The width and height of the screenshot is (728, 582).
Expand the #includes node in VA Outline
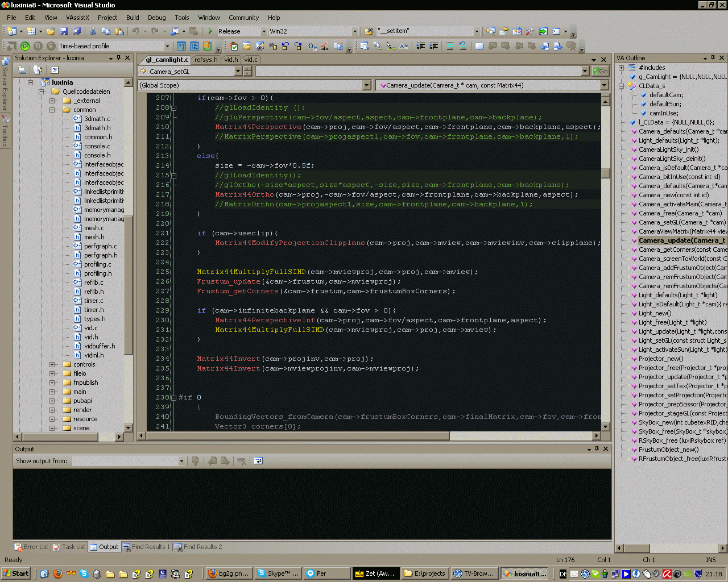point(622,68)
